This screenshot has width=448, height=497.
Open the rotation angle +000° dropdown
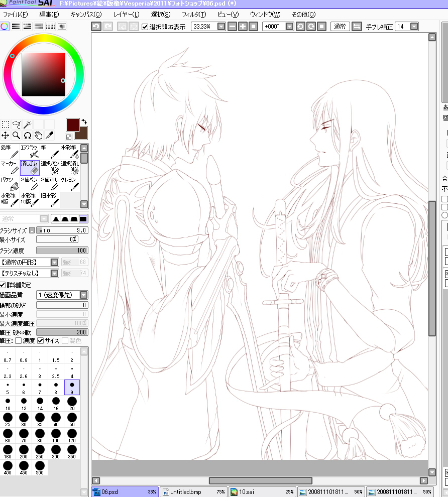(289, 27)
